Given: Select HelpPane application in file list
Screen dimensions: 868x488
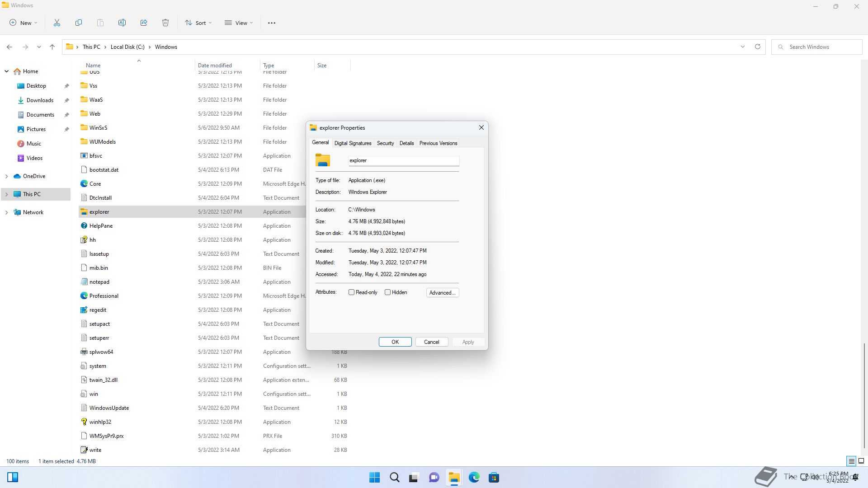Looking at the screenshot, I should [x=101, y=226].
